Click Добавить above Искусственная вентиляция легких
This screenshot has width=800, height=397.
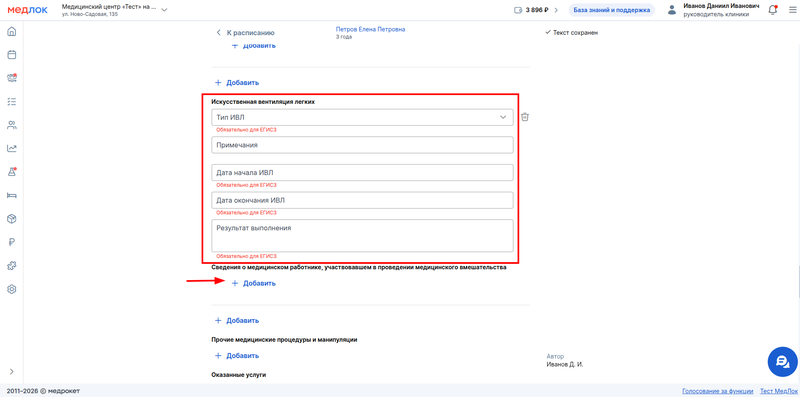click(x=237, y=82)
